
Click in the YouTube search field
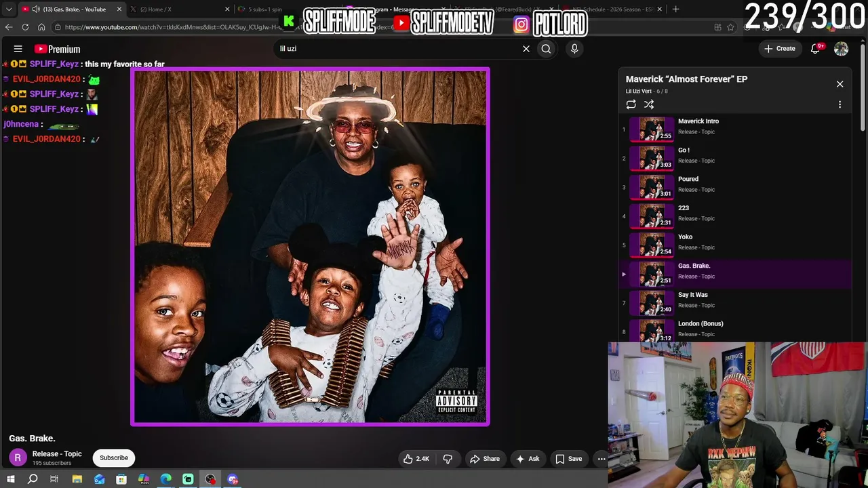(x=399, y=49)
